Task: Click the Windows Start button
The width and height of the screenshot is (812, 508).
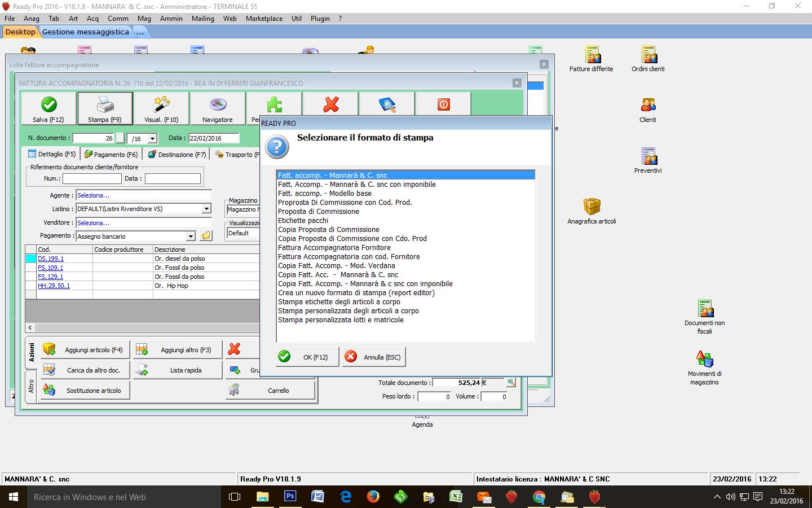Action: pos(14,497)
